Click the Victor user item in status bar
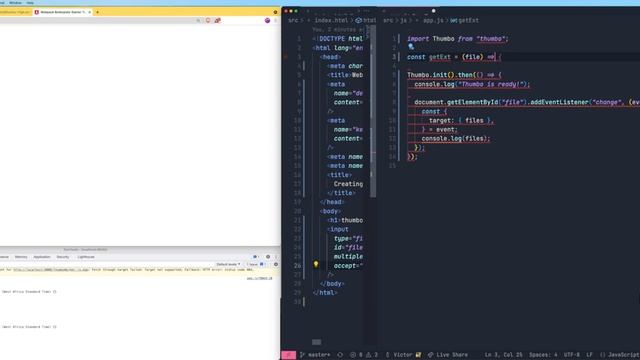640x360 pixels. (403, 355)
